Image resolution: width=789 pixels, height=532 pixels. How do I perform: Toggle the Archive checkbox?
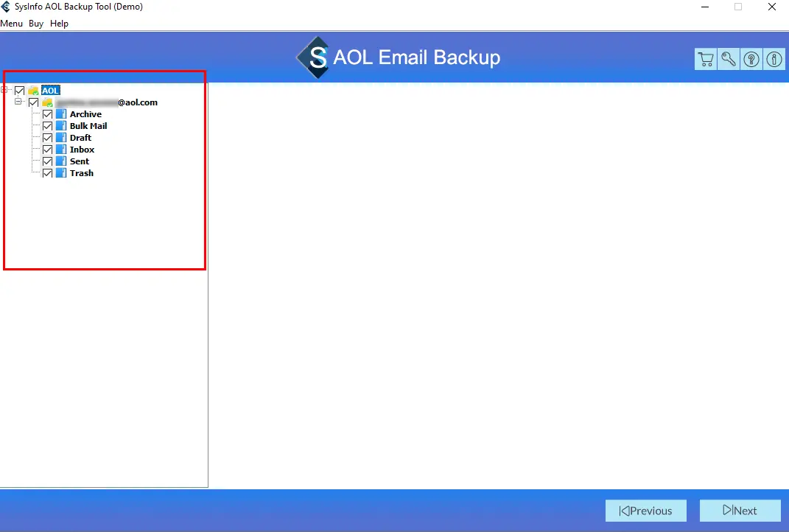coord(48,114)
